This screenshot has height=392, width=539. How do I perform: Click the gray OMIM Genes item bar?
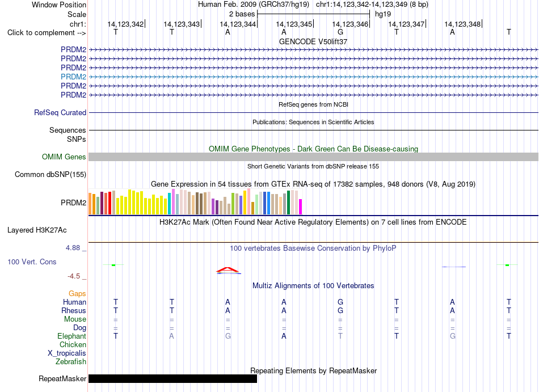[313, 157]
